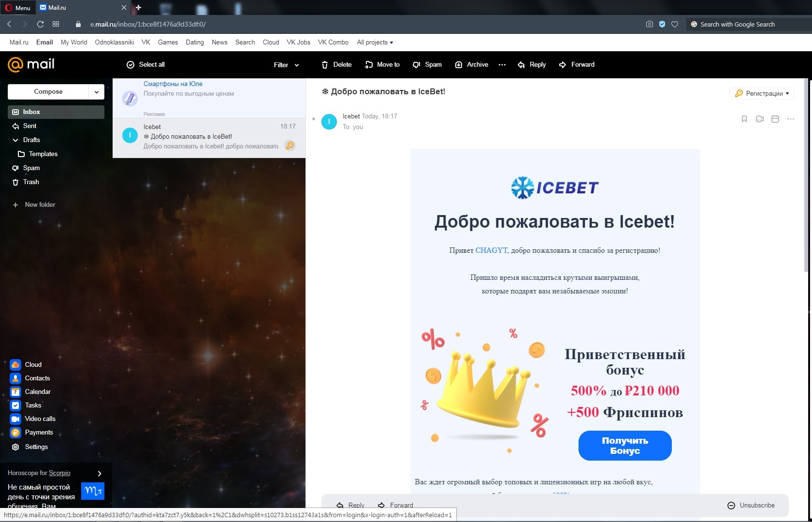Click the Opera Menu button
The height and width of the screenshot is (522, 812).
point(17,8)
